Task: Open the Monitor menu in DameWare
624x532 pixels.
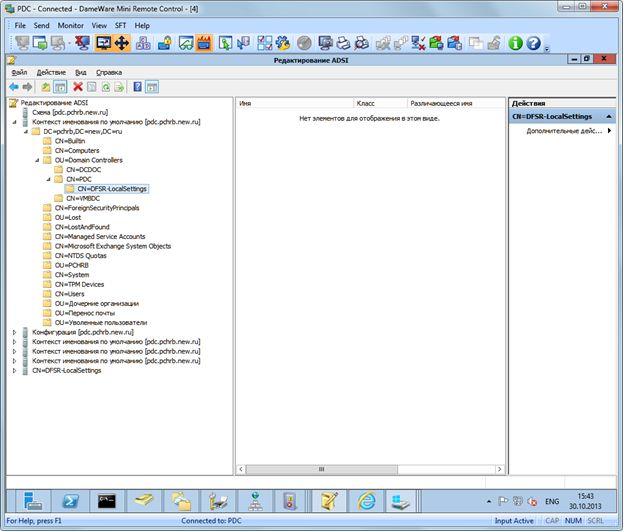Action: pyautogui.click(x=70, y=25)
